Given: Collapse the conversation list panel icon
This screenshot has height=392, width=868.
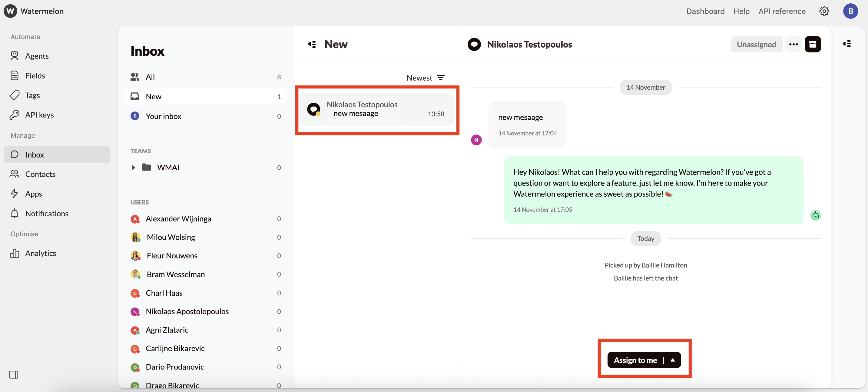Looking at the screenshot, I should [x=312, y=44].
